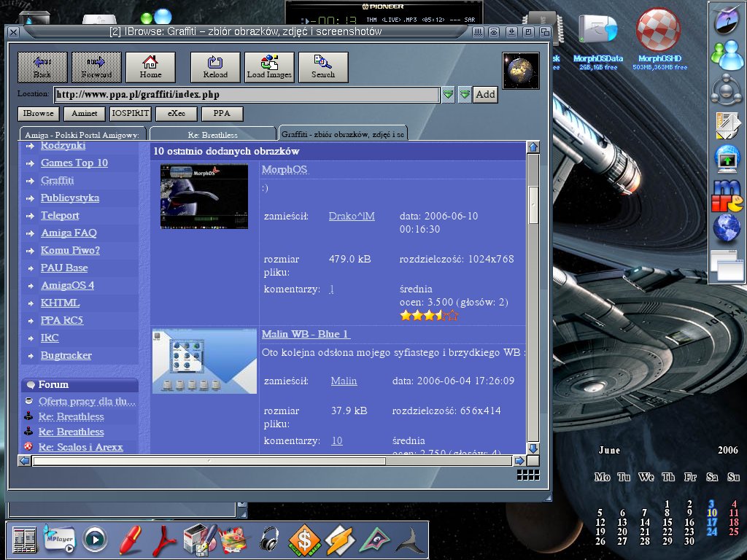Open the Aminet fastlink button
Image resolution: width=747 pixels, height=560 pixels.
[x=85, y=113]
